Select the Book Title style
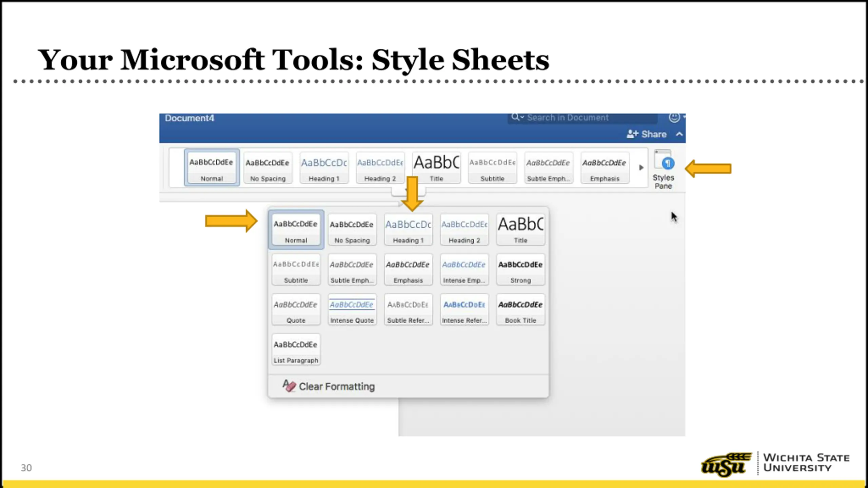 (520, 309)
